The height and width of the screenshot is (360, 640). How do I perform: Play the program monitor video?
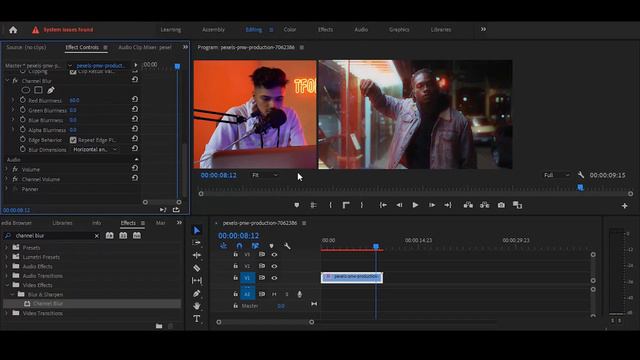click(415, 205)
